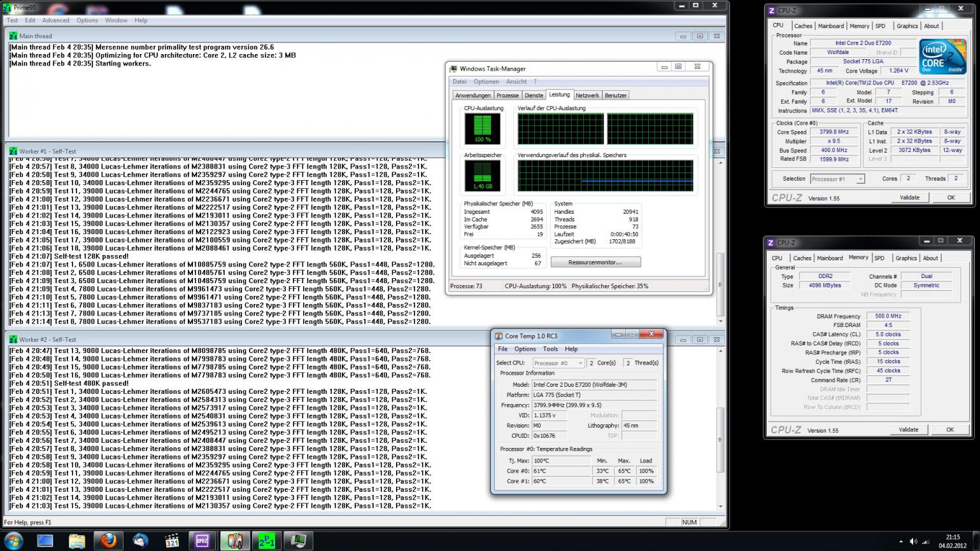Click the Core Temp title bar icon
The height and width of the screenshot is (551, 980).
[498, 336]
